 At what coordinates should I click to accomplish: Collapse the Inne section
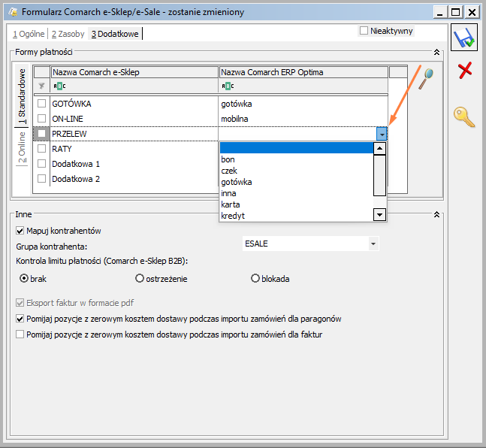pos(436,214)
